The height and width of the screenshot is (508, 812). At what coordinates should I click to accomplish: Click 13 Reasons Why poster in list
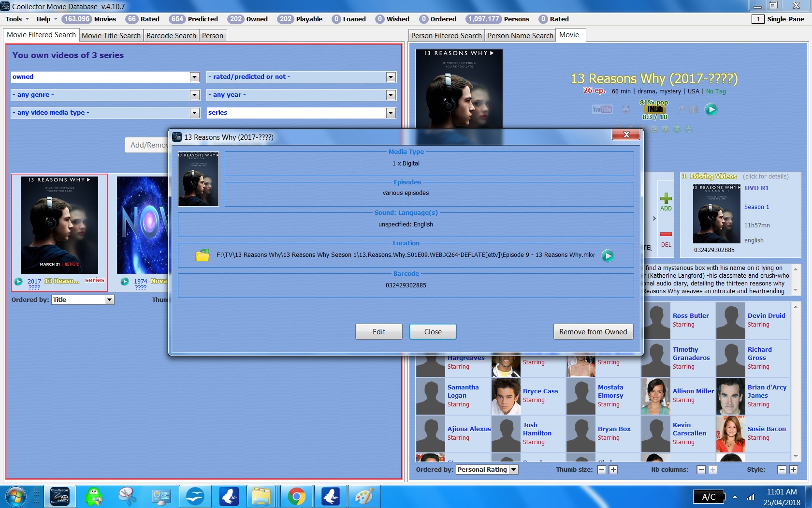click(x=59, y=225)
